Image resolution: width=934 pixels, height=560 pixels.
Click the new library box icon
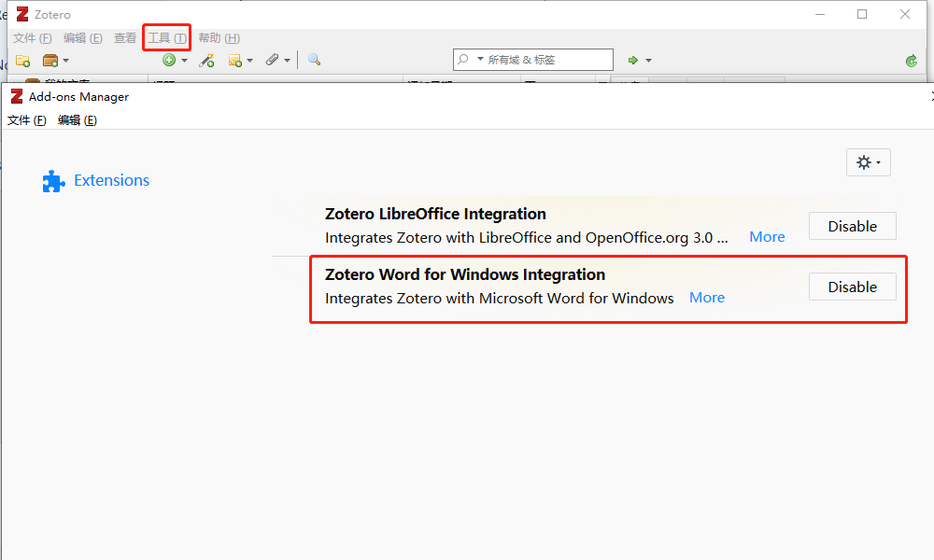[x=50, y=60]
